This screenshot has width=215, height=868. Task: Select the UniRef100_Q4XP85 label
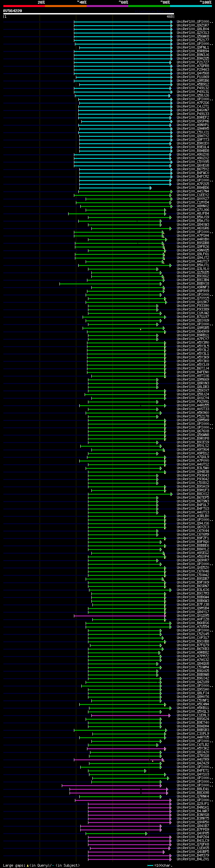point(193,834)
